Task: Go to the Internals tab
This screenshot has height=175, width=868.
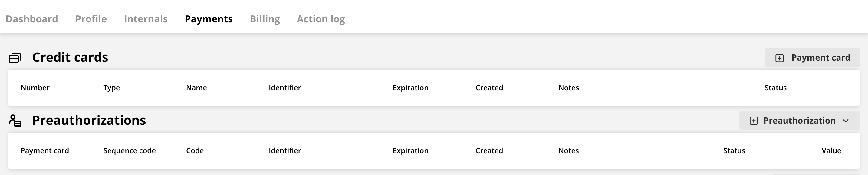Action: [146, 19]
